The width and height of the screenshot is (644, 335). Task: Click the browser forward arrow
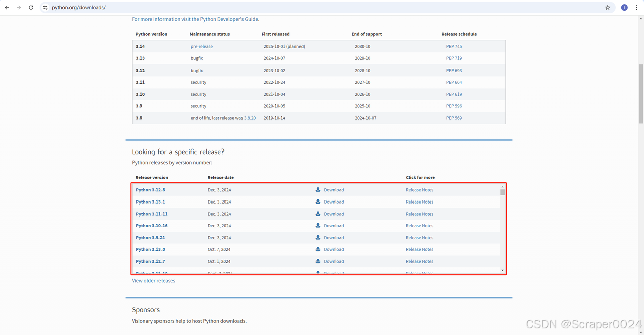19,8
